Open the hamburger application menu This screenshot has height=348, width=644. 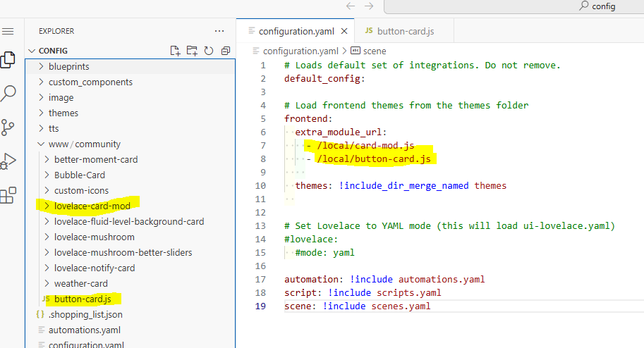[x=8, y=32]
